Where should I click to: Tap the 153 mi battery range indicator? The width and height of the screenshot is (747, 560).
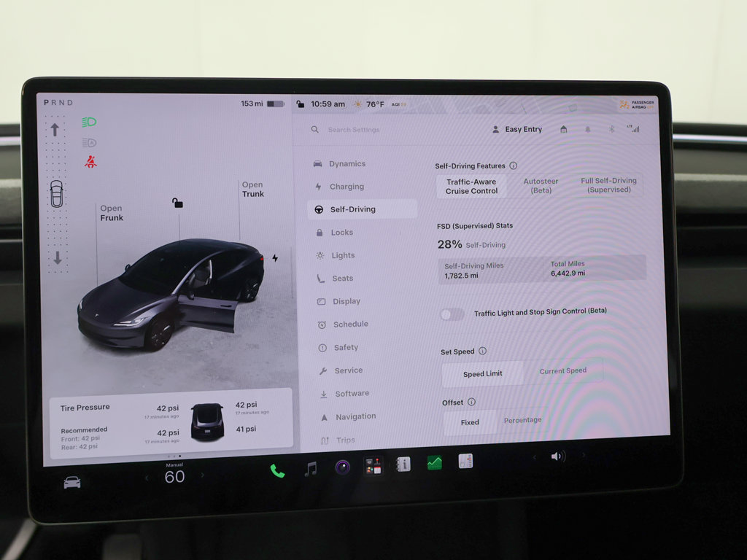(x=263, y=104)
